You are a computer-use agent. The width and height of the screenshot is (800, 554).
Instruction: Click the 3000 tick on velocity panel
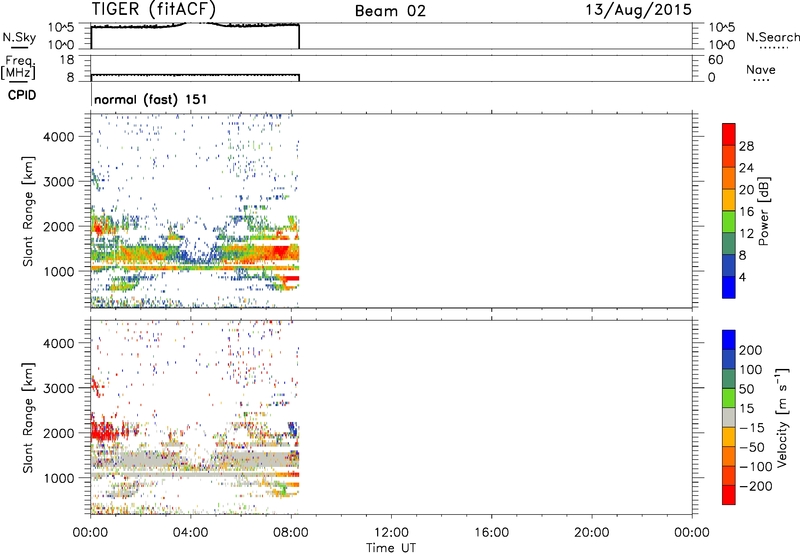point(59,388)
